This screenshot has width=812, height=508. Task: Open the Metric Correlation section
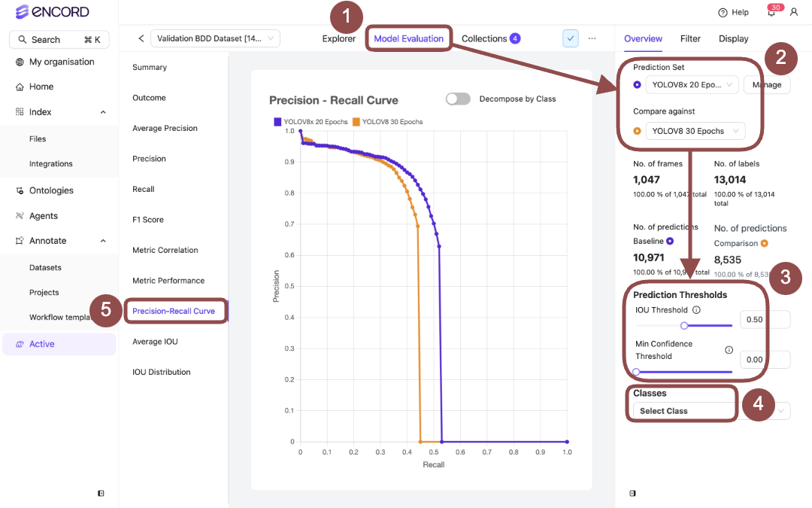tap(165, 250)
